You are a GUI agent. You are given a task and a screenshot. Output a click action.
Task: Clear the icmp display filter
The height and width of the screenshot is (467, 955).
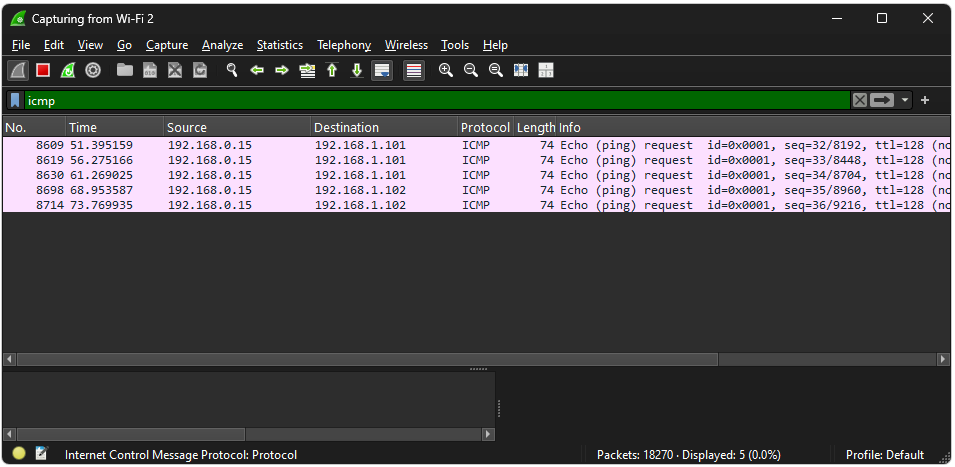(859, 100)
